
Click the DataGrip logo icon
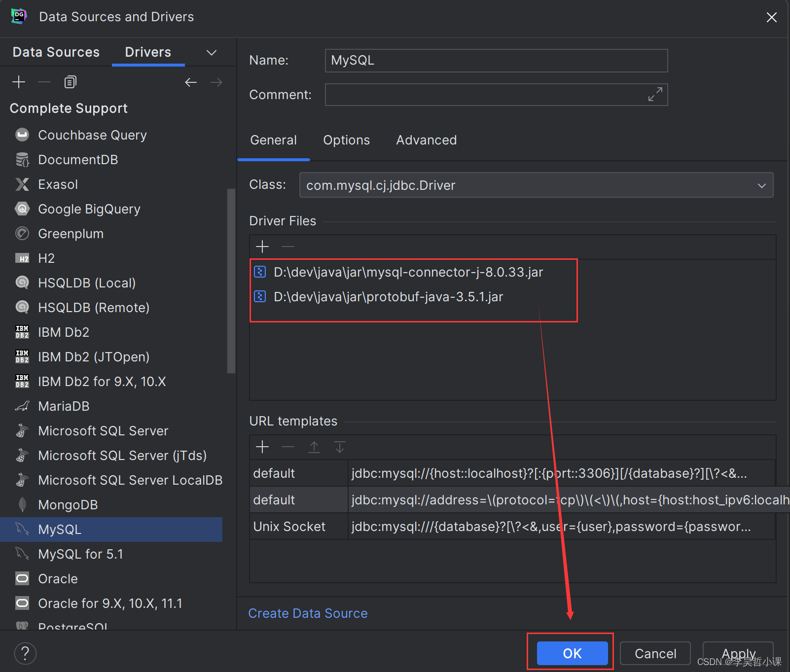pos(19,16)
